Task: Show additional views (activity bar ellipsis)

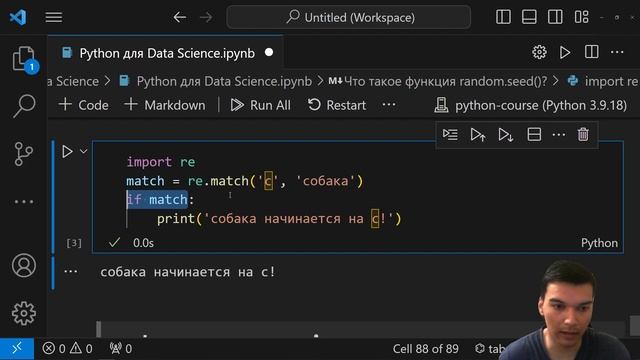Action: tap(24, 202)
